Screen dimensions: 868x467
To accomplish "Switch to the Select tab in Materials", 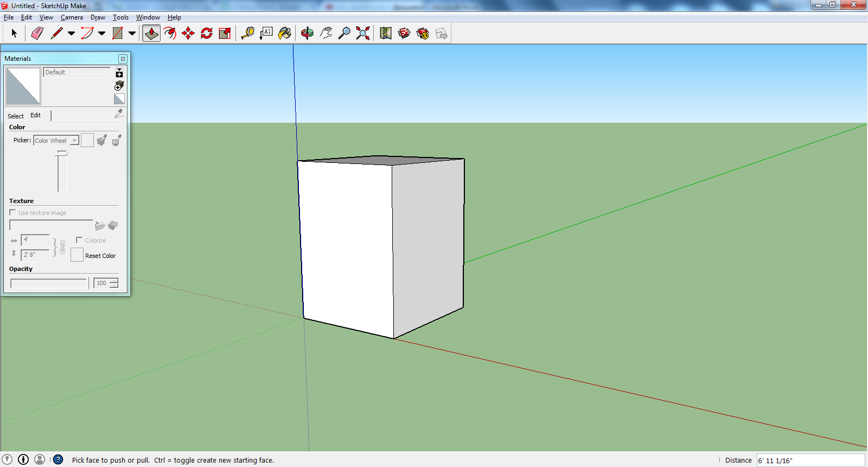I will pos(16,116).
